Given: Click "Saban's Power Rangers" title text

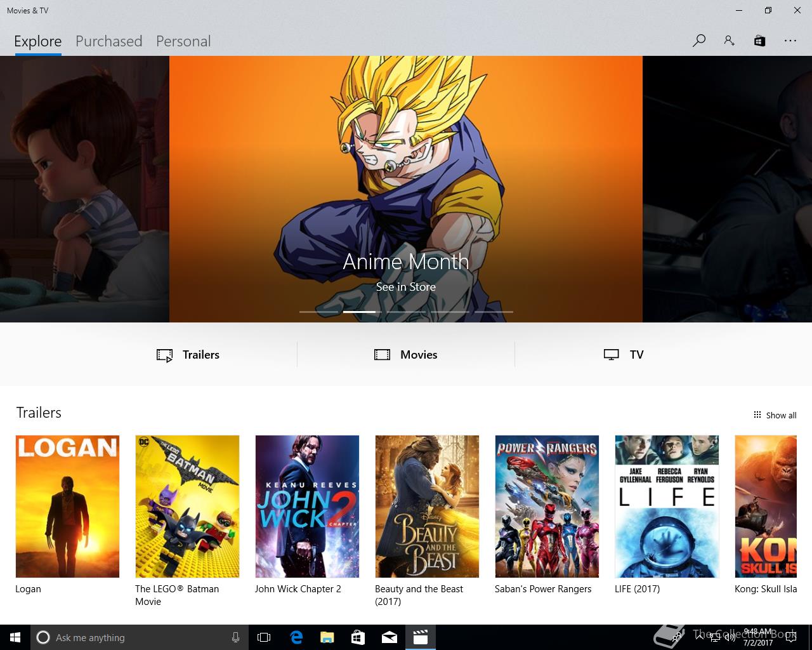Looking at the screenshot, I should pyautogui.click(x=543, y=589).
